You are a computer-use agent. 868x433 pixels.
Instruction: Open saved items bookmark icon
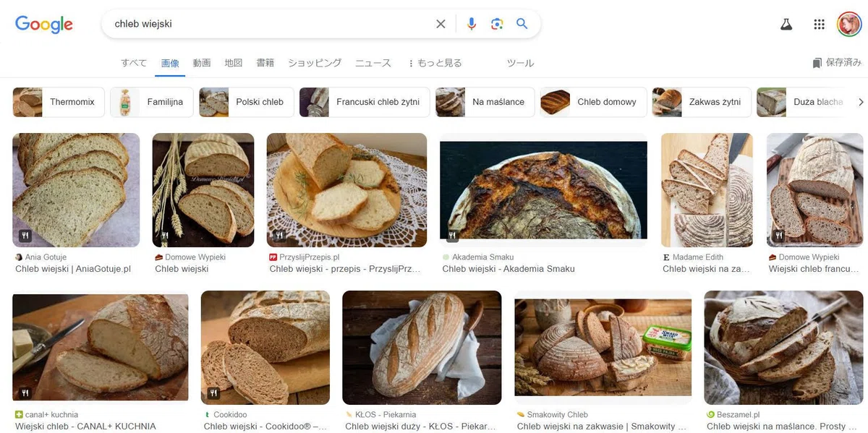[x=817, y=63]
